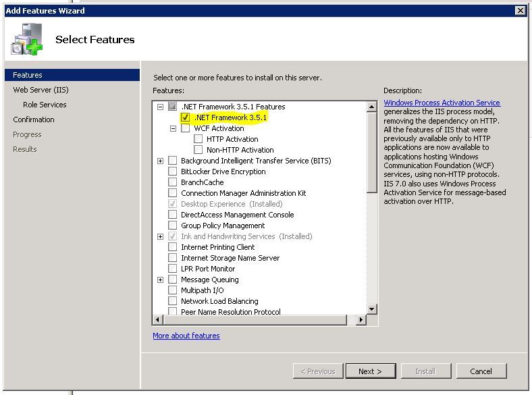This screenshot has height=395, width=532.
Task: Check the Message Queuing checkbox
Action: pyautogui.click(x=172, y=280)
